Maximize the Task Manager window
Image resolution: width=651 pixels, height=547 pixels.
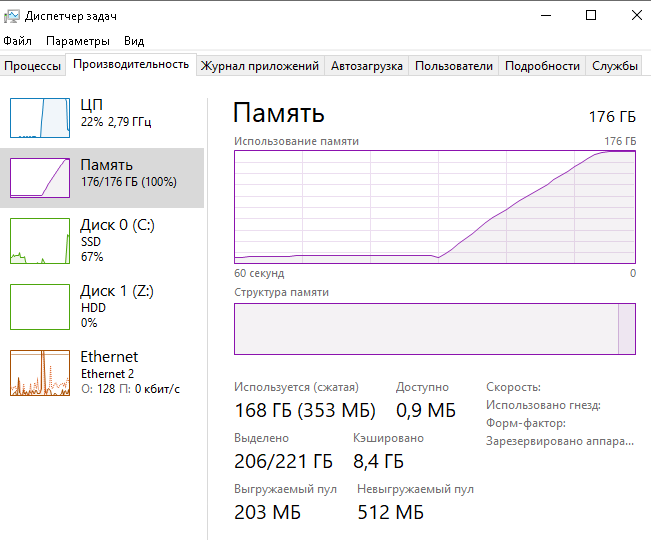point(591,15)
